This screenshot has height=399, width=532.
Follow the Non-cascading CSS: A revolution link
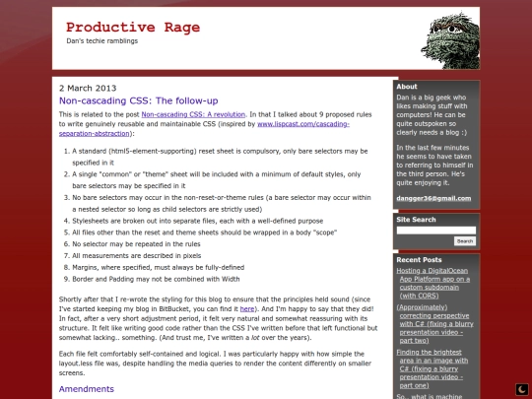[193, 114]
